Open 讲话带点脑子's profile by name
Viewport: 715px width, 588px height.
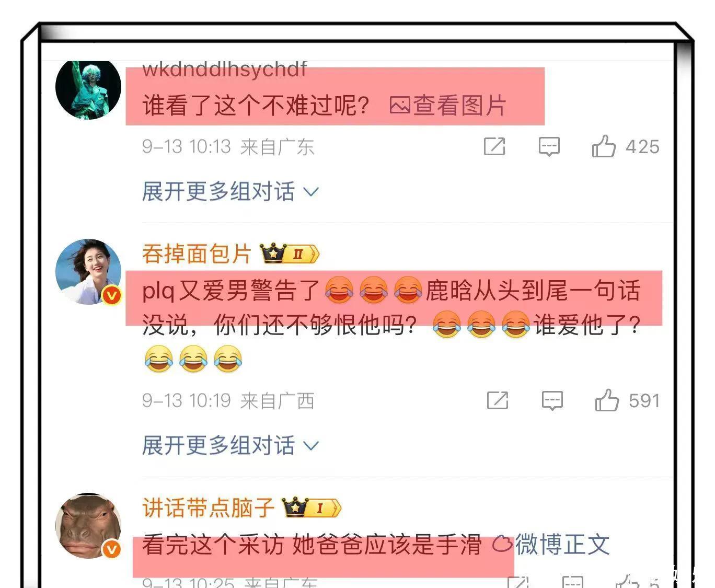tap(208, 508)
